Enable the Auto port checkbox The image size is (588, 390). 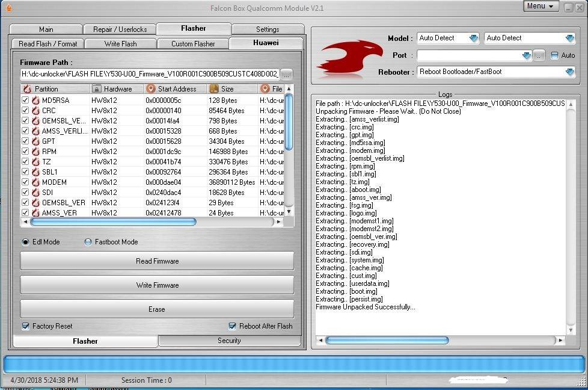coord(554,55)
